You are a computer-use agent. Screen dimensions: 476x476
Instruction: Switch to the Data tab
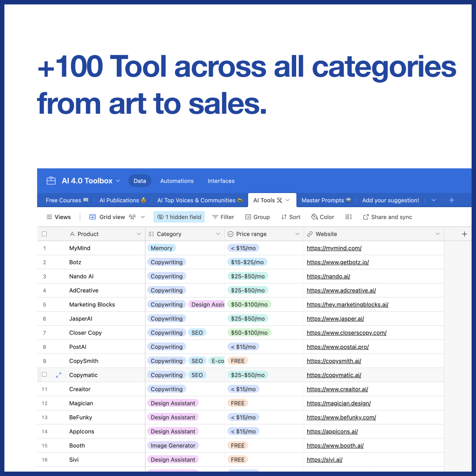140,181
